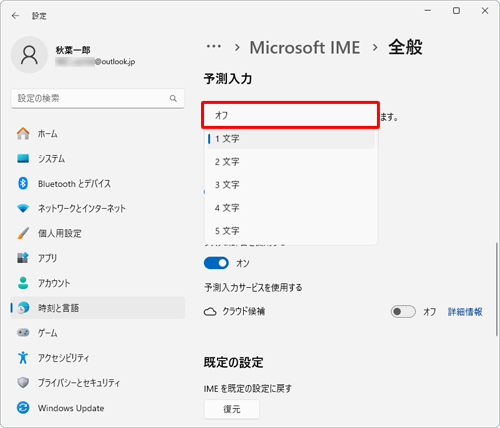Click the アクセシビリティ label
Image resolution: width=500 pixels, height=428 pixels.
coord(63,358)
